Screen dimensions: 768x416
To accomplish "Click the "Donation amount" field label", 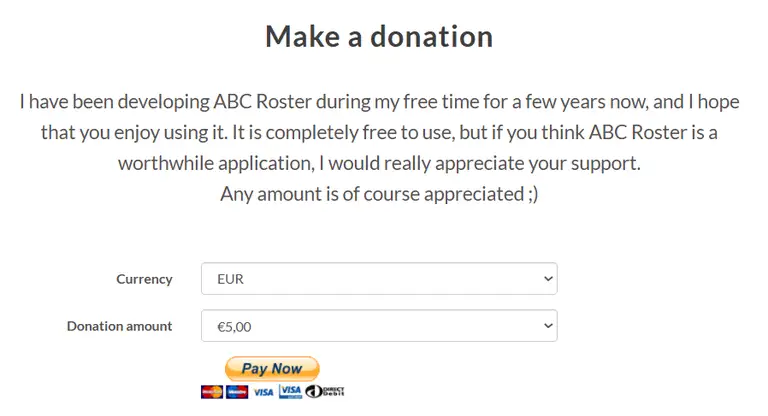I will point(119,326).
